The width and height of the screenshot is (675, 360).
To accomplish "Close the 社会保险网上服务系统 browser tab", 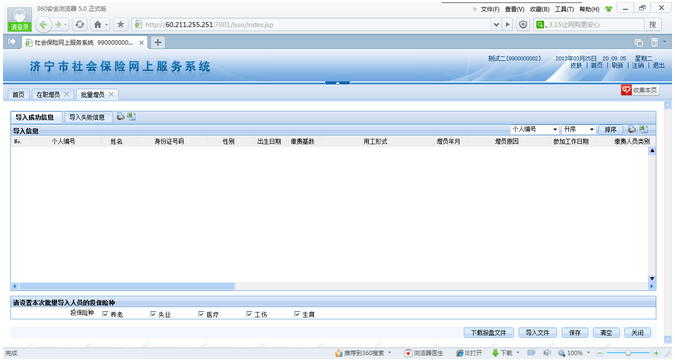I will coord(141,43).
